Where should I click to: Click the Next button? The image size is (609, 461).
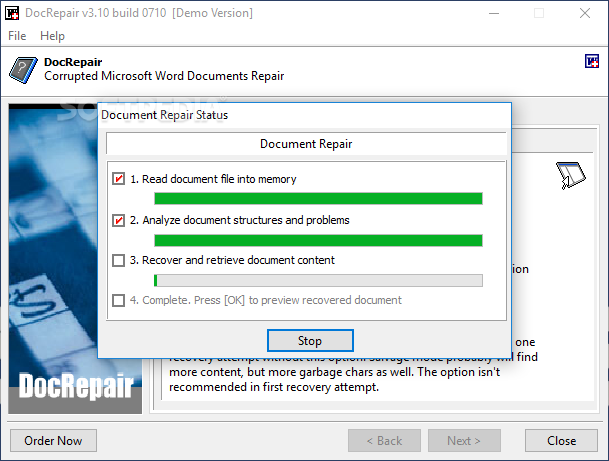464,440
